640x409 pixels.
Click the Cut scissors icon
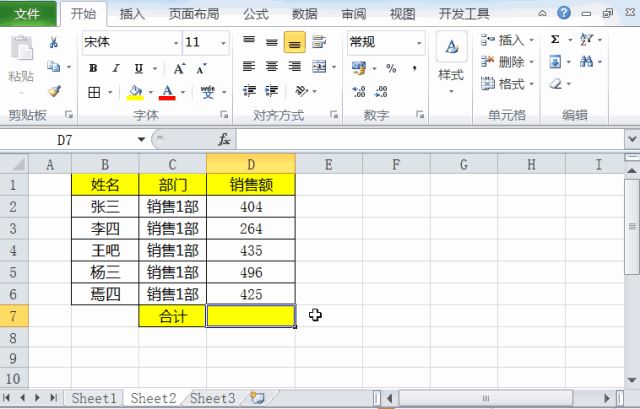point(53,42)
